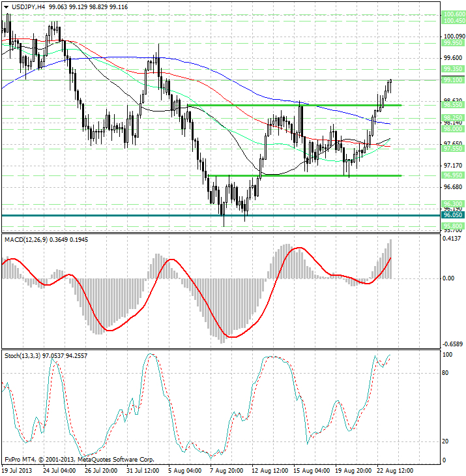Select the thick green line at 96.950
Image resolution: width=466 pixels, height=476 pixels.
click(304, 175)
